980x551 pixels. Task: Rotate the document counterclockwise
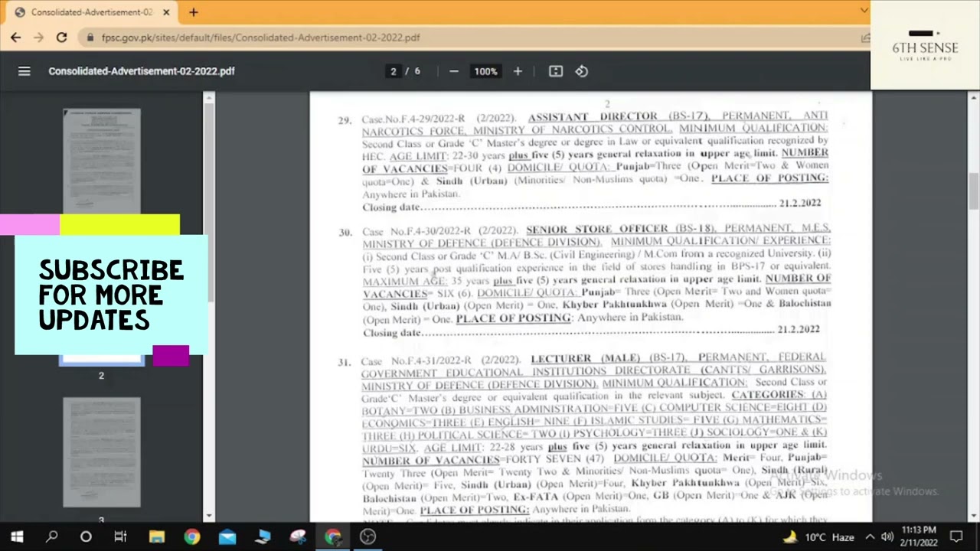coord(582,71)
